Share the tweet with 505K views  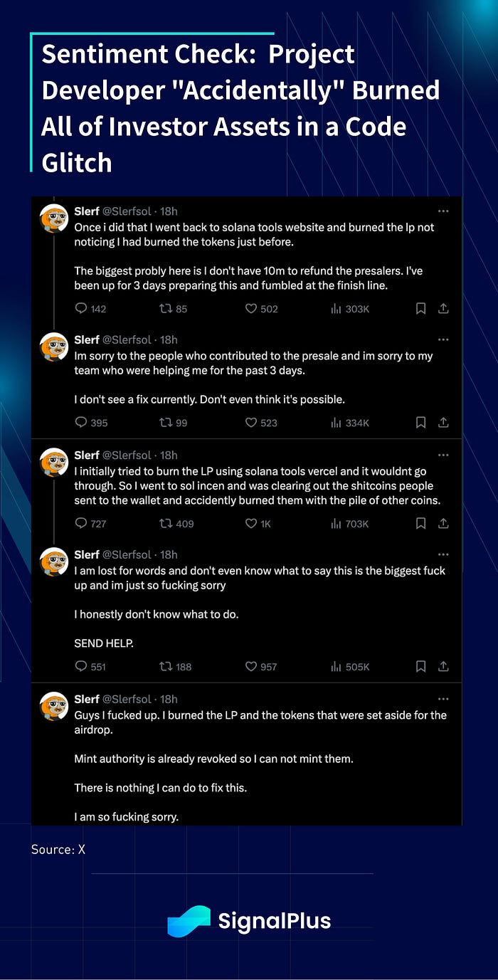click(x=443, y=667)
